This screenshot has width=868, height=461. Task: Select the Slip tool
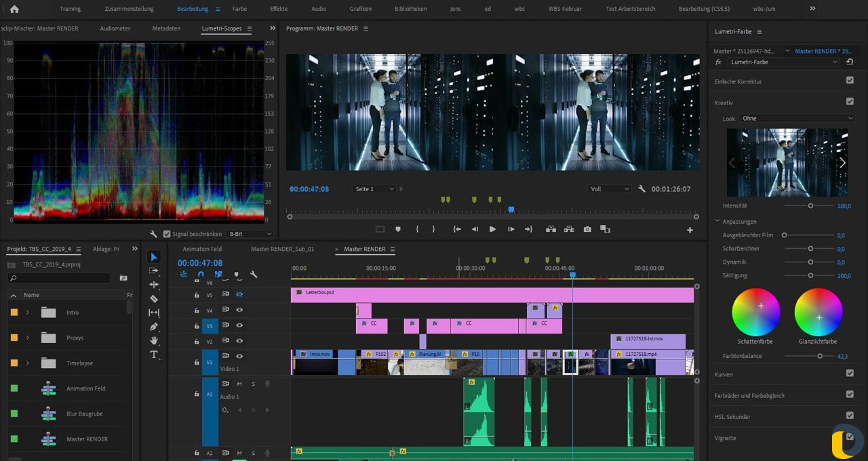[x=154, y=313]
